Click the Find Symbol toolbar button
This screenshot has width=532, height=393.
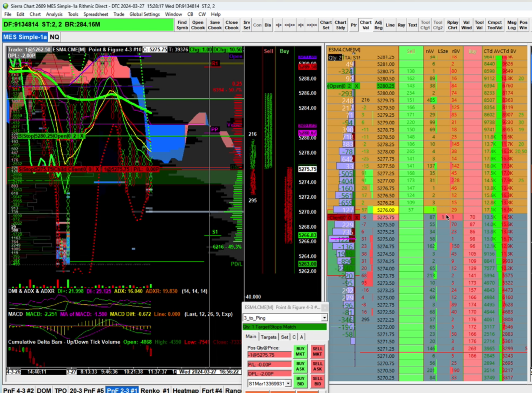point(182,25)
